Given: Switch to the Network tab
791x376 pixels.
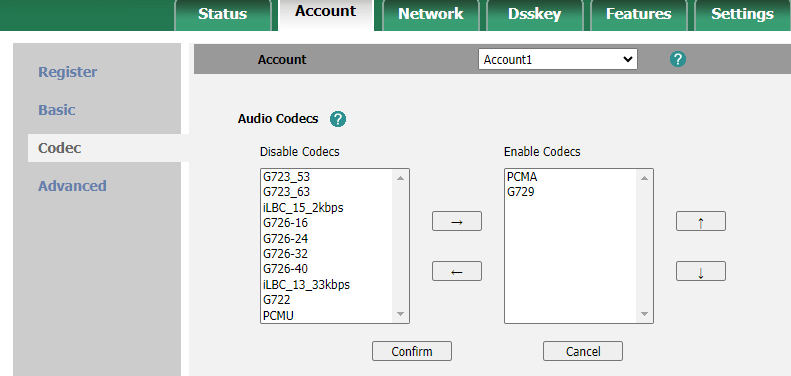Looking at the screenshot, I should 430,14.
